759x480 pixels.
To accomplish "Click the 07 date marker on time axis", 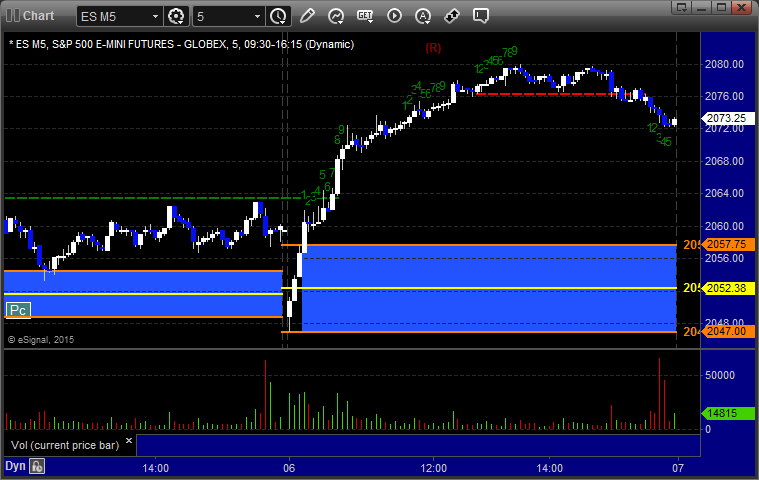I will (678, 468).
